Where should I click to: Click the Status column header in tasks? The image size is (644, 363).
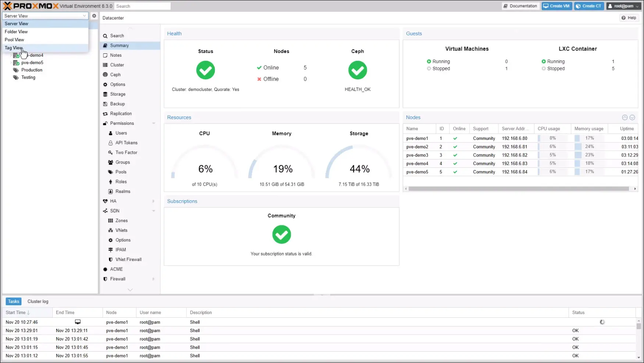point(602,313)
